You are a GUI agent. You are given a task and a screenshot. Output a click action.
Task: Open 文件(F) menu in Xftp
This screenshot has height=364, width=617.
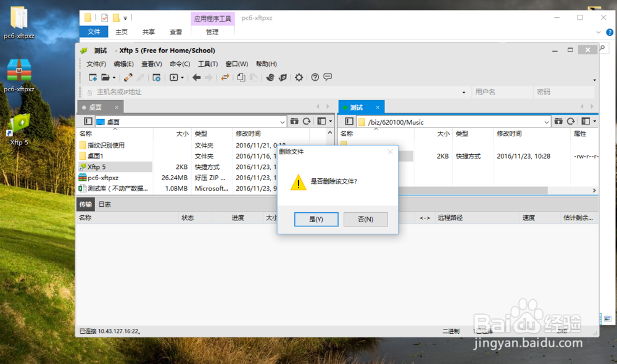[x=96, y=64]
